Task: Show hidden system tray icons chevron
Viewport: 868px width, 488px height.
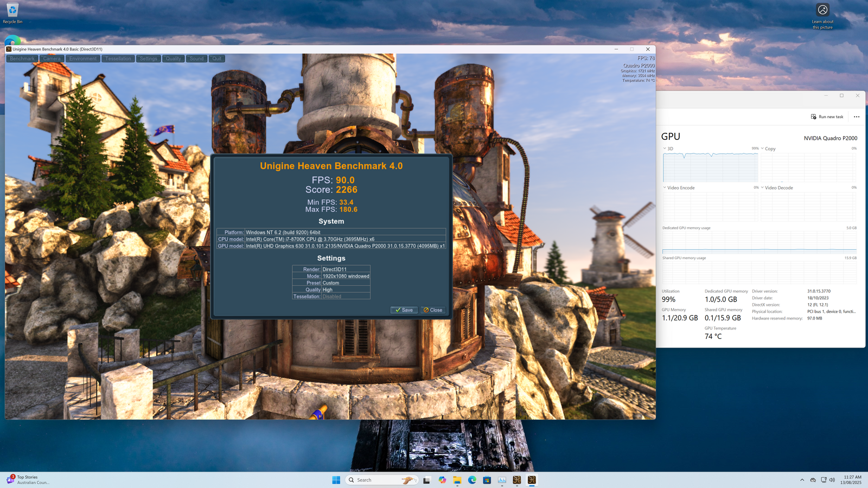Action: click(x=802, y=480)
